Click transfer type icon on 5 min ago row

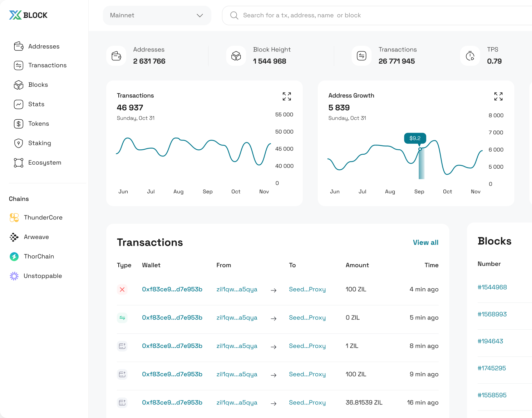coord(122,318)
